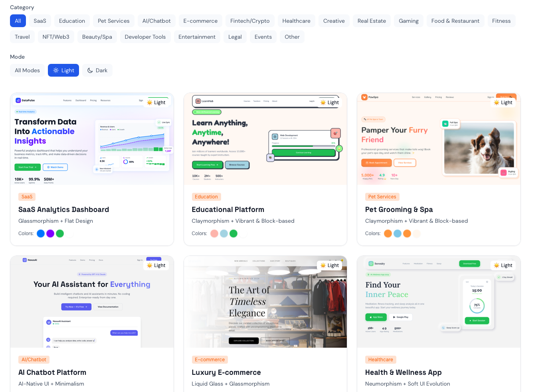Filter by Education category

point(72,21)
